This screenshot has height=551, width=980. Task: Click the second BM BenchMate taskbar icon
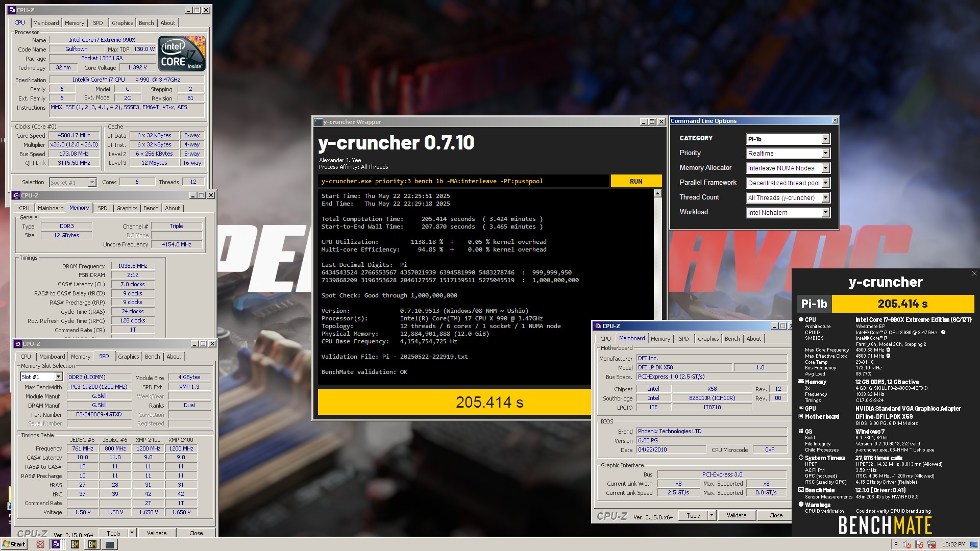pyautogui.click(x=92, y=544)
